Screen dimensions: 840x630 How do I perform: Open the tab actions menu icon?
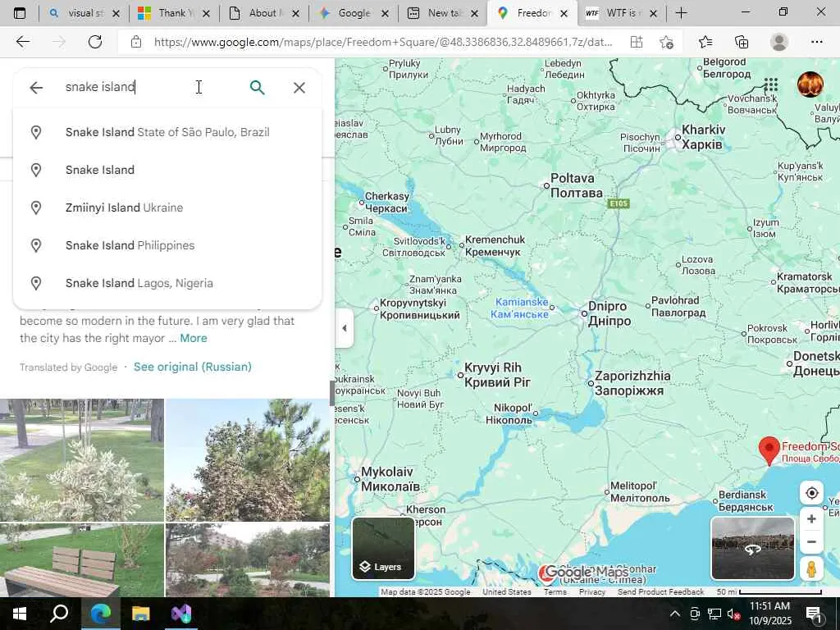(20, 13)
